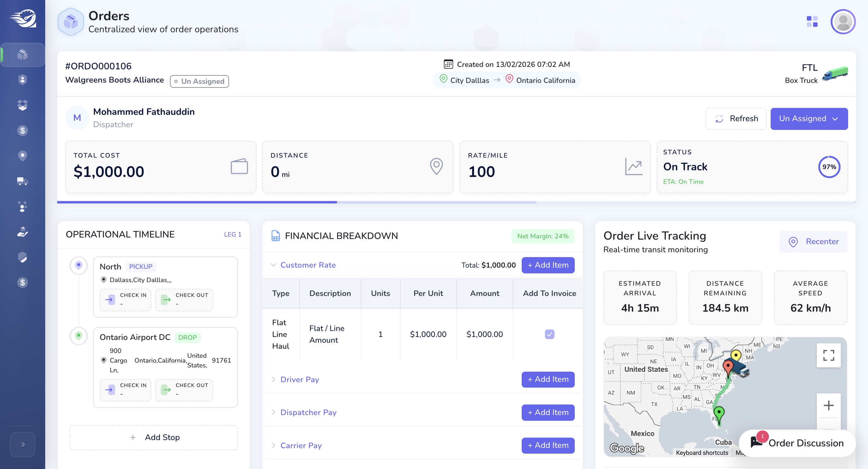This screenshot has height=469, width=868.
Task: Click the shield sidebar icon
Action: 22,257
